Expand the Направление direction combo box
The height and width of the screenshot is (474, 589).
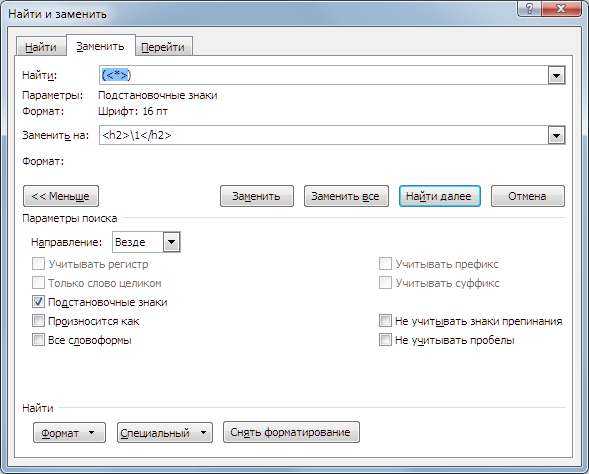172,242
